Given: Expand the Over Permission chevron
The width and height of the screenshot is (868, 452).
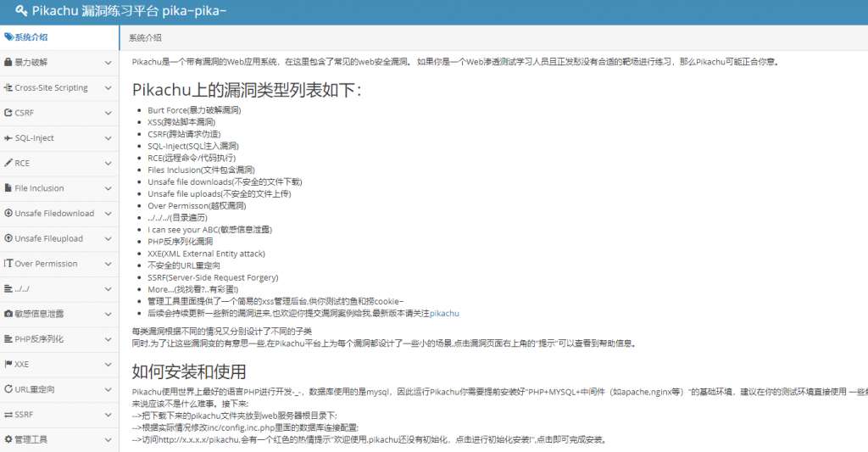Looking at the screenshot, I should point(108,264).
